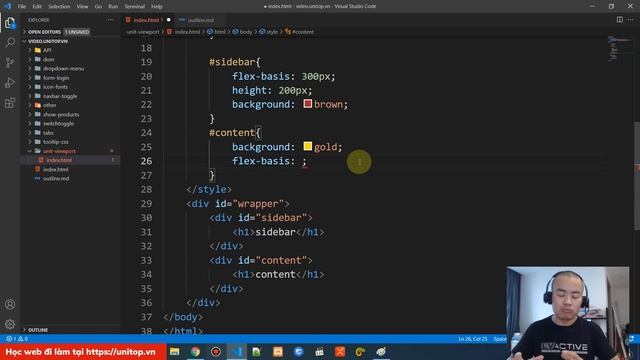The width and height of the screenshot is (640, 360).
Task: Open the Run and Debug view
Action: [x=10, y=82]
